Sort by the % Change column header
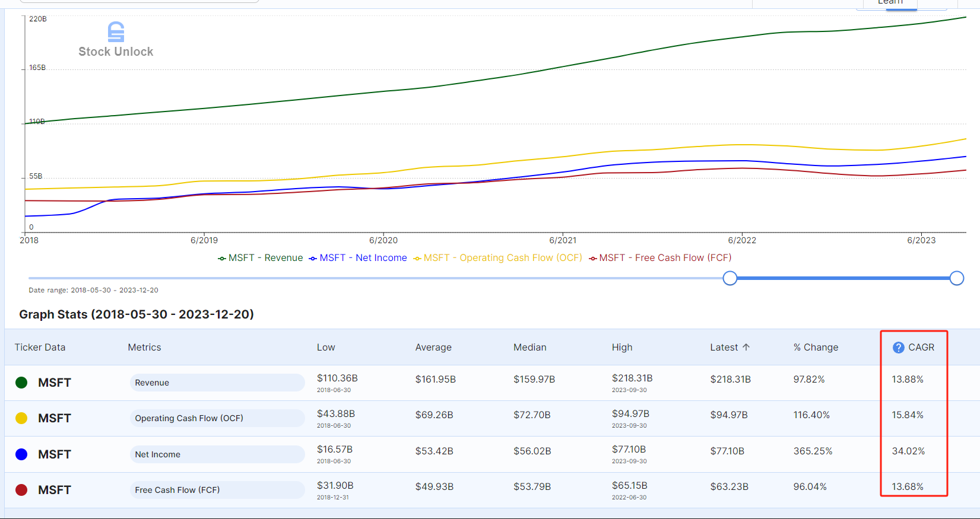This screenshot has height=519, width=980. (x=816, y=348)
